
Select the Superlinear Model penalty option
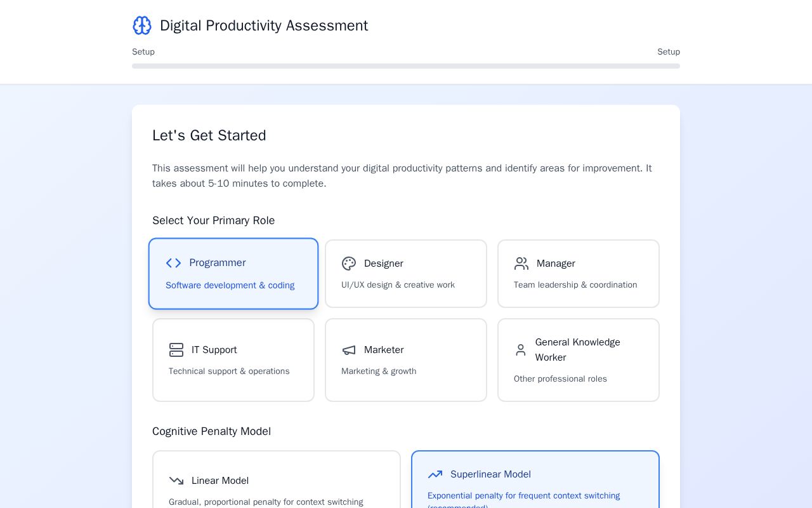(x=535, y=479)
